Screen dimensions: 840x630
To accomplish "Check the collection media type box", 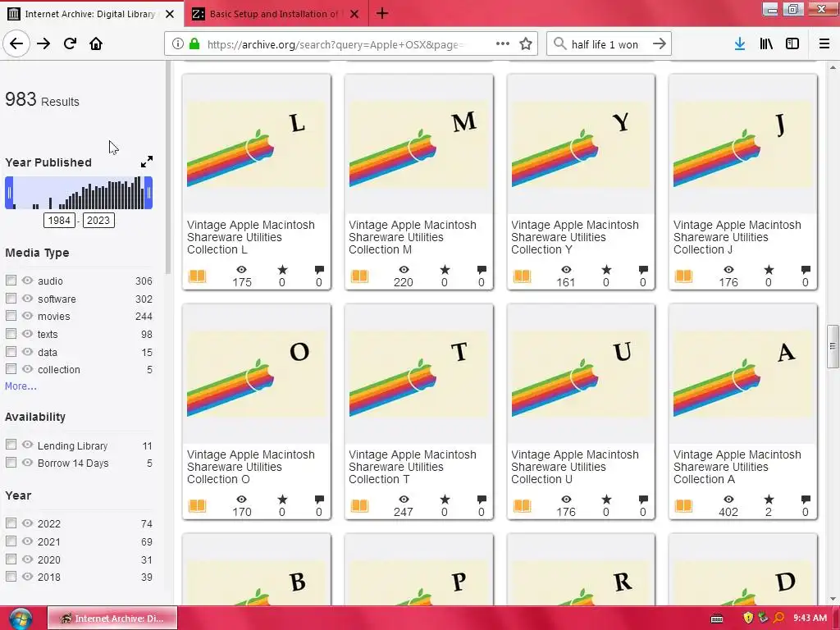I will point(11,369).
